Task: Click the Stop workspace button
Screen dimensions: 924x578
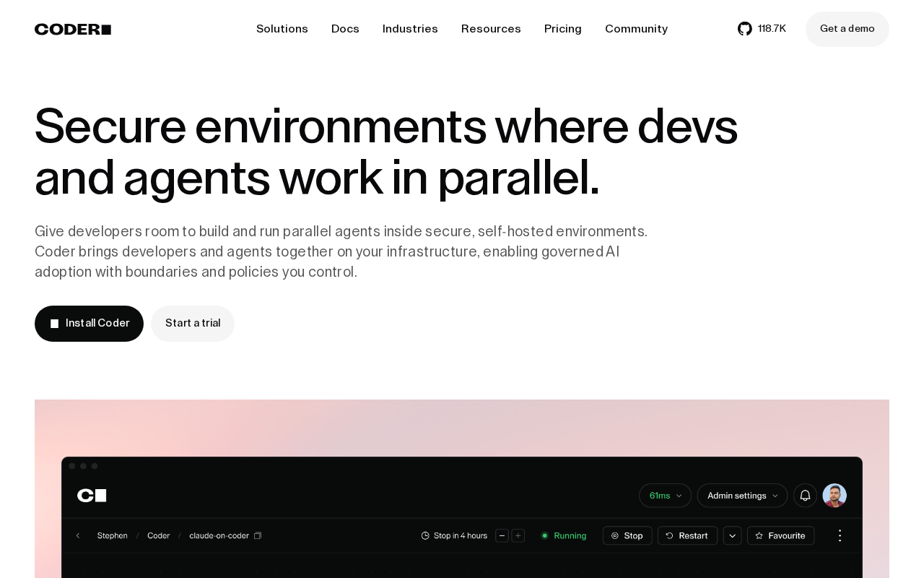Action: 627,535
